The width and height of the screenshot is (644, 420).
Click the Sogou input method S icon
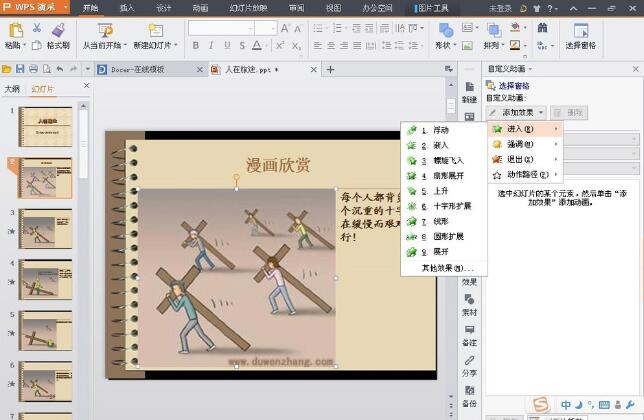[541, 405]
